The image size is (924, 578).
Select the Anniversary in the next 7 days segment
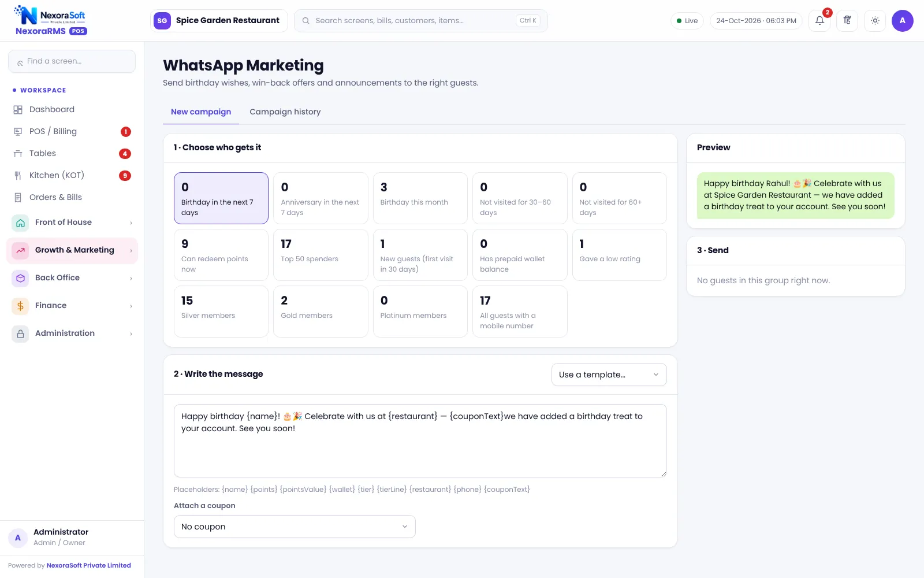click(x=321, y=198)
